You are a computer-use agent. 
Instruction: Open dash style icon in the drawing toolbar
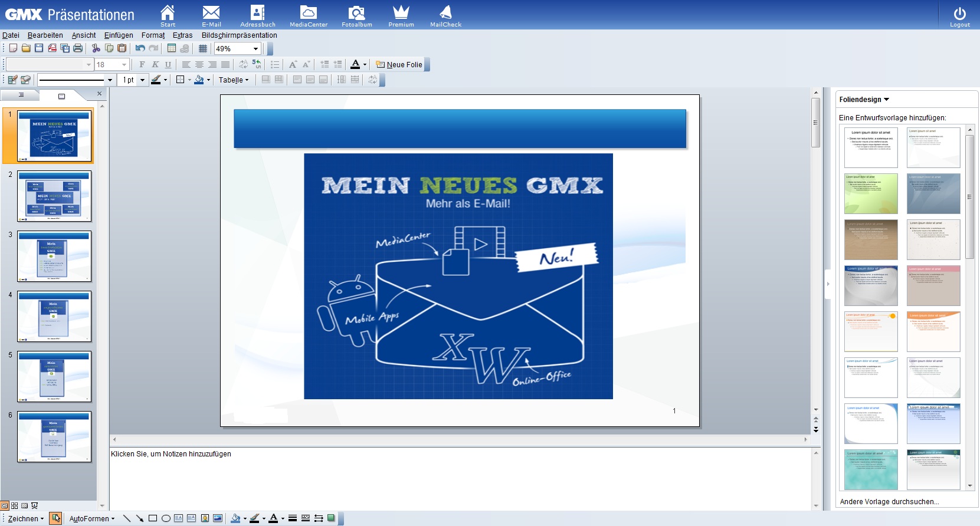[306, 518]
